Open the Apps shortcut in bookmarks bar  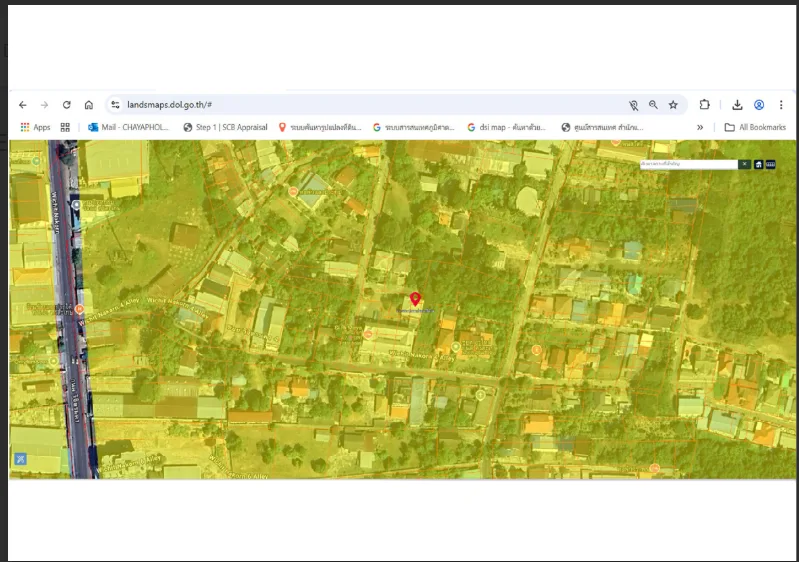click(x=35, y=127)
